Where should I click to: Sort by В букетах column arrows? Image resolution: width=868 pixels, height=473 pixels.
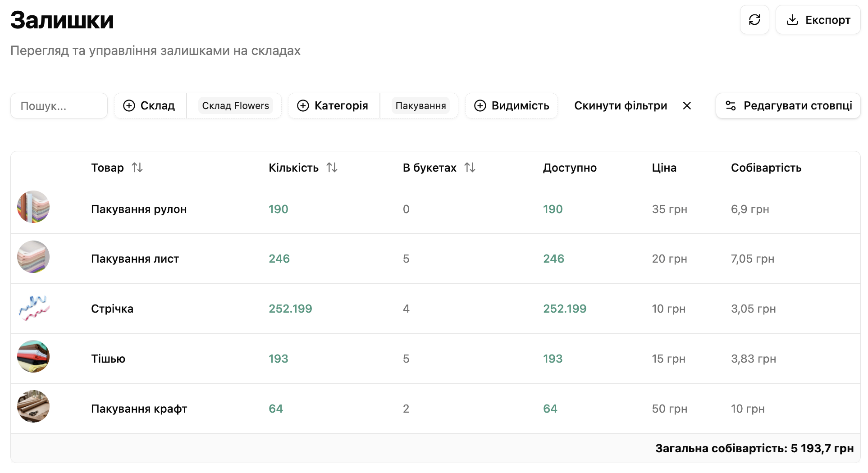coord(470,168)
